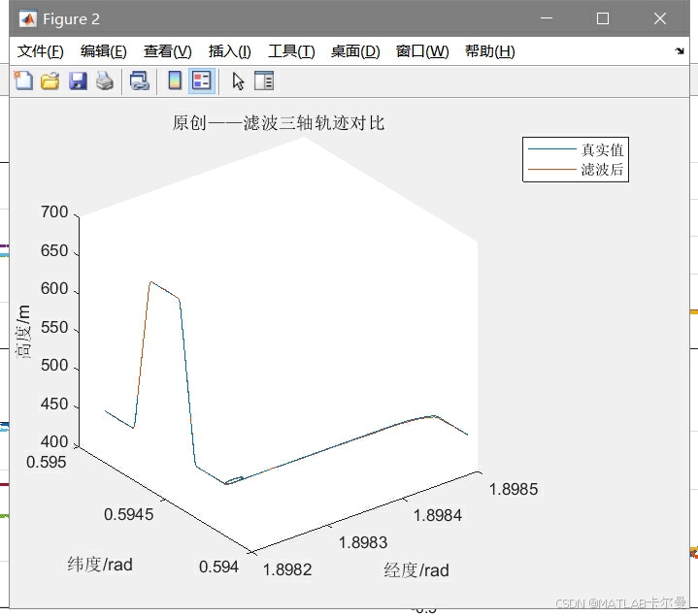Screen dimensions: 698x616
Task: Click the 高度/m z-axis label
Action: (22, 332)
